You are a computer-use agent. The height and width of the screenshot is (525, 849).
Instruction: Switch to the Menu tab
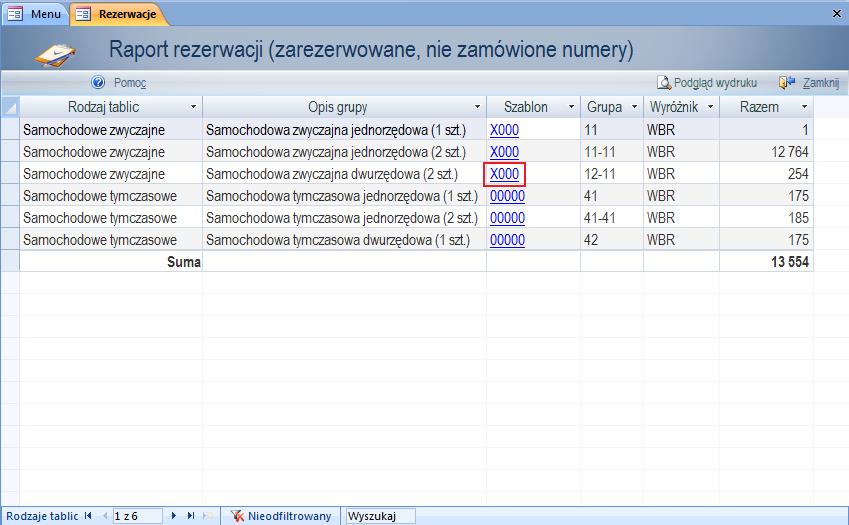(36, 15)
